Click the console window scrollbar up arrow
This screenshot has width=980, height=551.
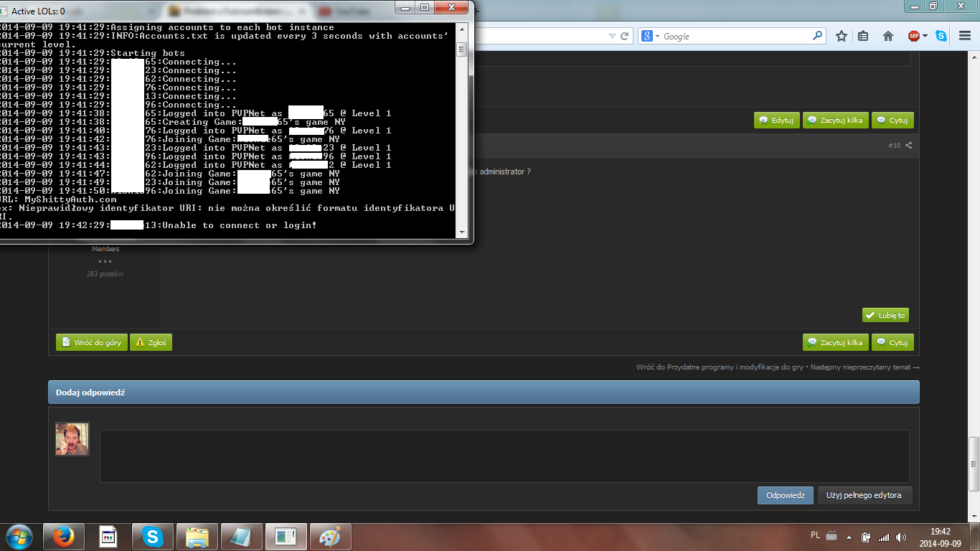point(463,28)
